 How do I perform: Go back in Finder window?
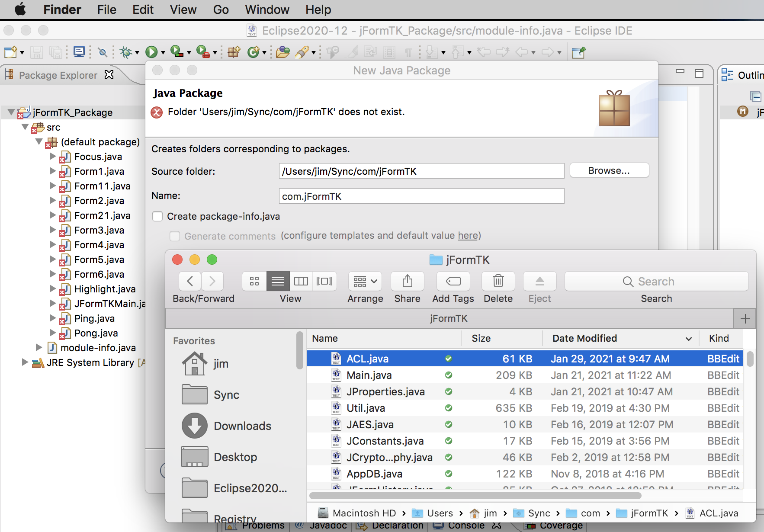pyautogui.click(x=190, y=282)
